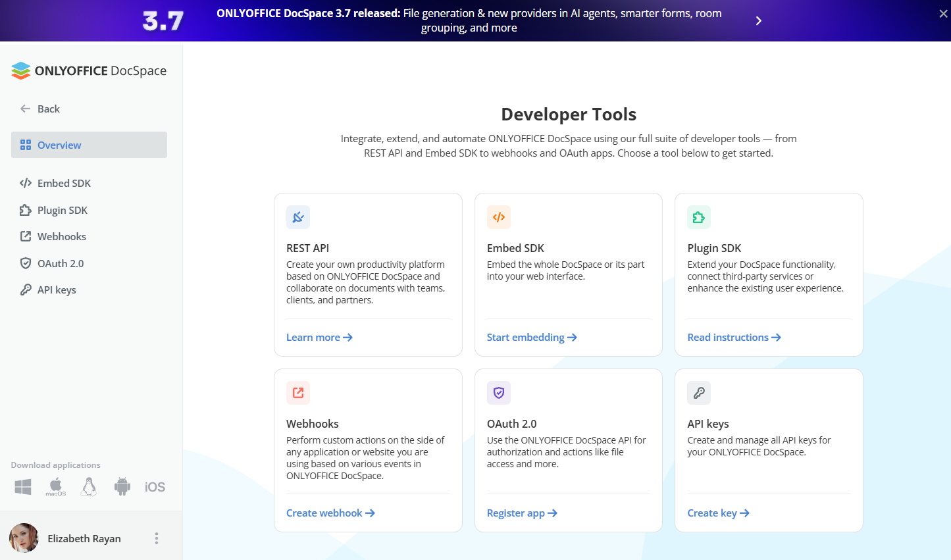
Task: Click the Read instructions link
Action: [734, 338]
